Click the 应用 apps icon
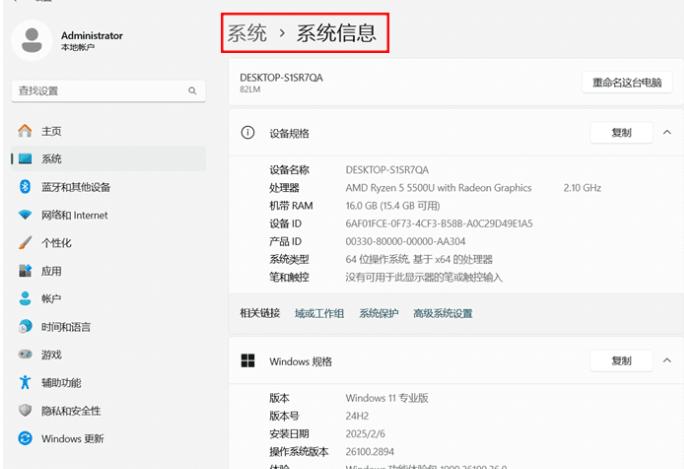 point(25,271)
